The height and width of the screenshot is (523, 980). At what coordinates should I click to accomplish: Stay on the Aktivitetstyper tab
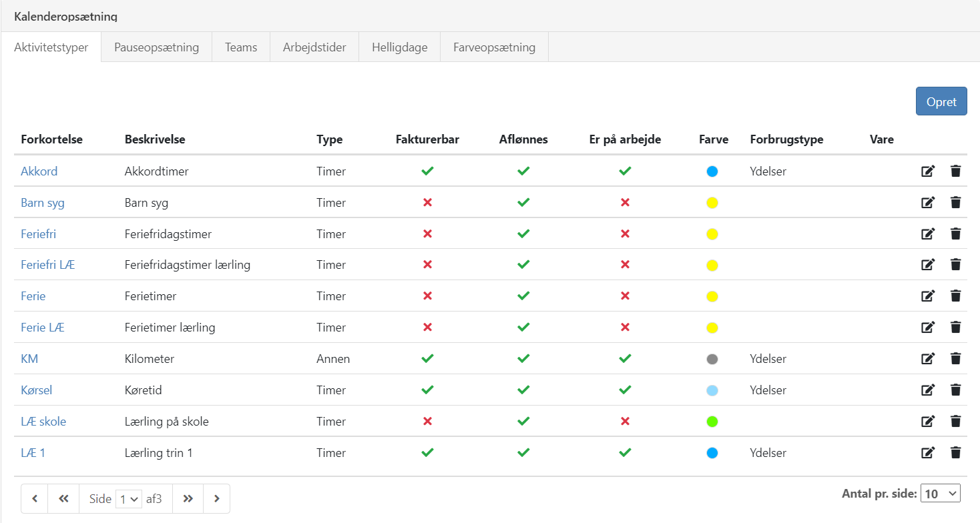click(x=51, y=47)
